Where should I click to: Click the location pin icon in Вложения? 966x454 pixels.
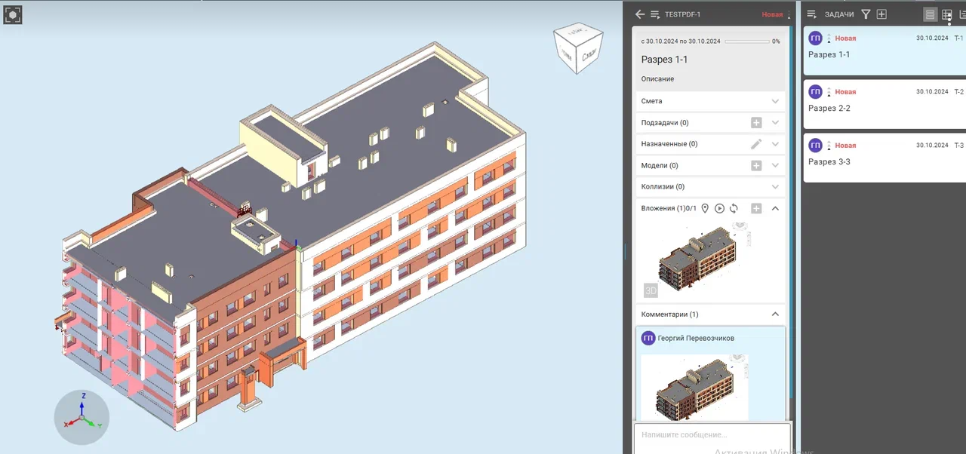coord(705,208)
